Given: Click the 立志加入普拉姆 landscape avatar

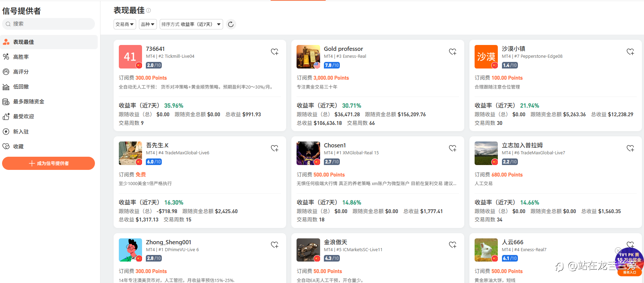Looking at the screenshot, I should coord(486,153).
